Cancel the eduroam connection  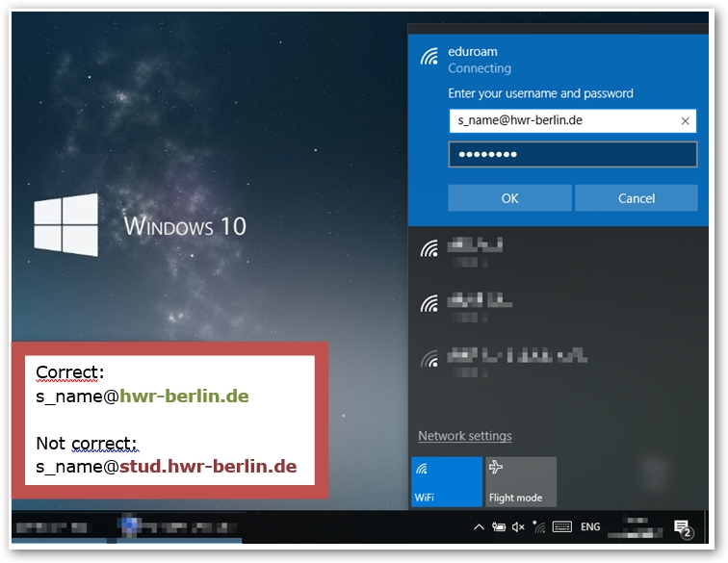point(637,198)
